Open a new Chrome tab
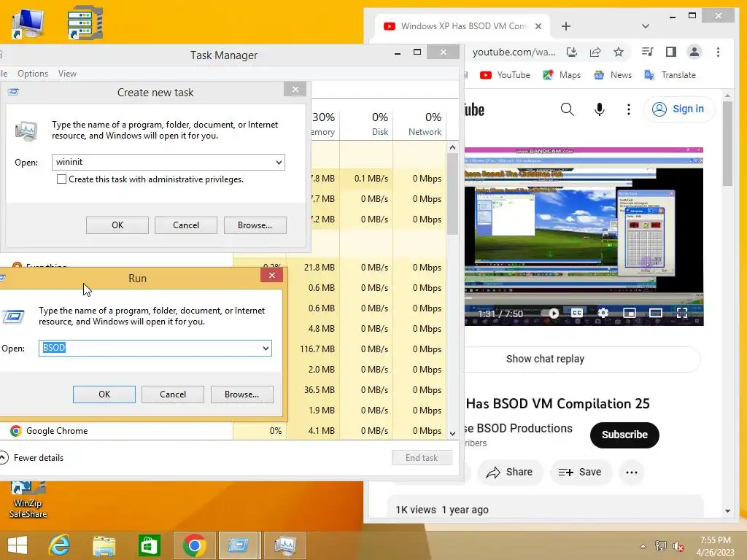Screen dimensions: 747x560 tap(566, 26)
